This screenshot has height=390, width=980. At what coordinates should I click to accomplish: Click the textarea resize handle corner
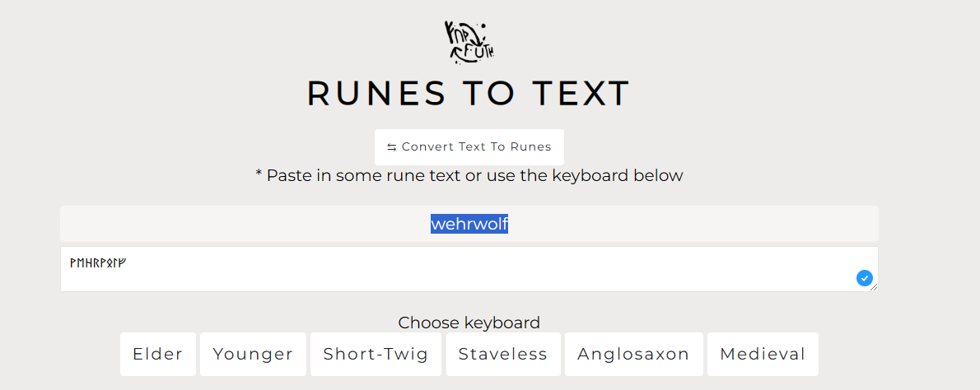tap(874, 287)
